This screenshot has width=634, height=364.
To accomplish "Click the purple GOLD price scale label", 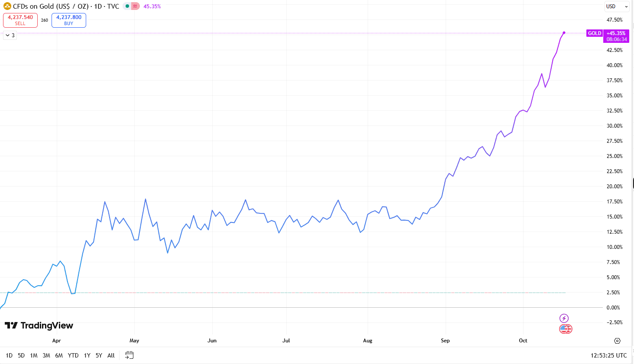I will point(594,33).
